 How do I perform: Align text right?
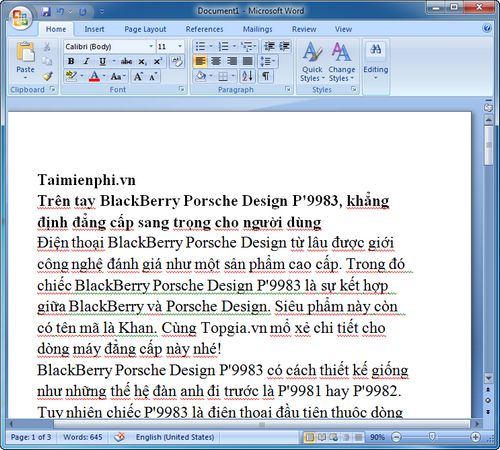tap(232, 61)
